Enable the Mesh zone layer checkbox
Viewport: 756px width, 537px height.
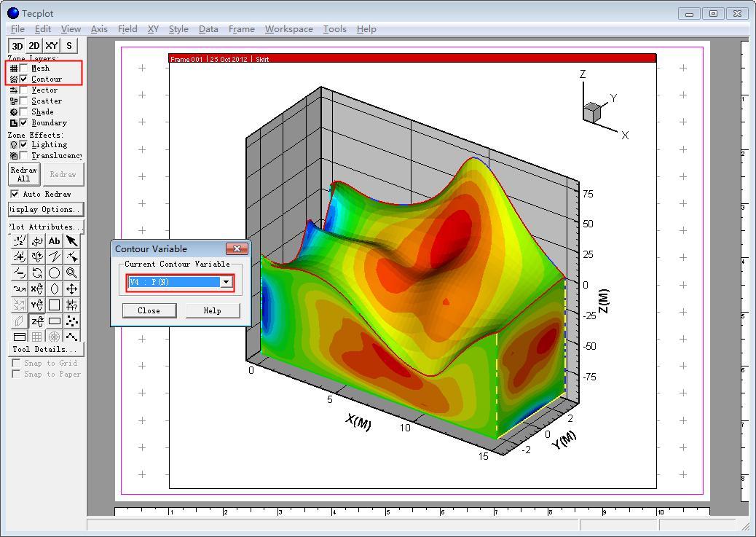pyautogui.click(x=24, y=68)
